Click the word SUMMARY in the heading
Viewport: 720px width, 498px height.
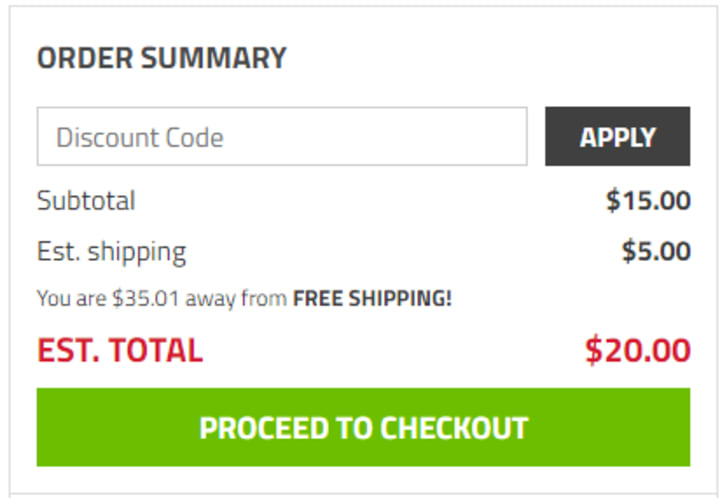tap(214, 58)
